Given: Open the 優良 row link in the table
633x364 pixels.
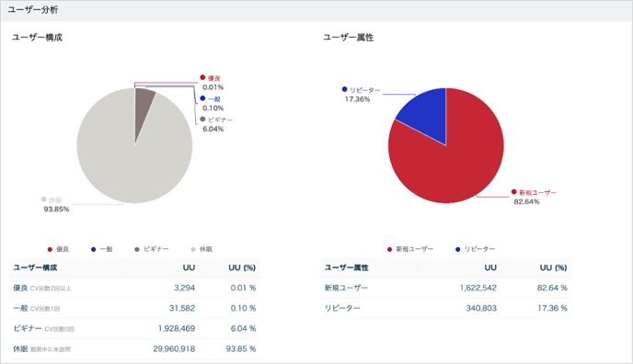Looking at the screenshot, I should pyautogui.click(x=20, y=288).
